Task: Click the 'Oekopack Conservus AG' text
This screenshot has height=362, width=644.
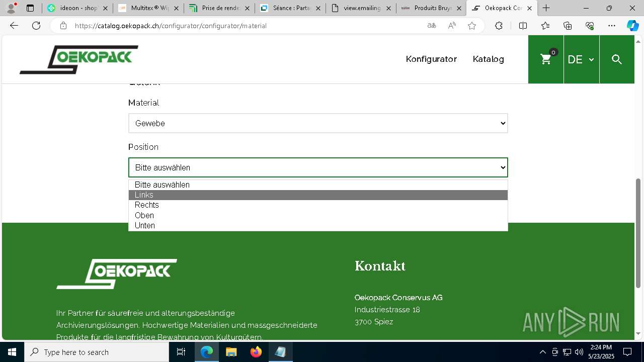Action: 398,298
